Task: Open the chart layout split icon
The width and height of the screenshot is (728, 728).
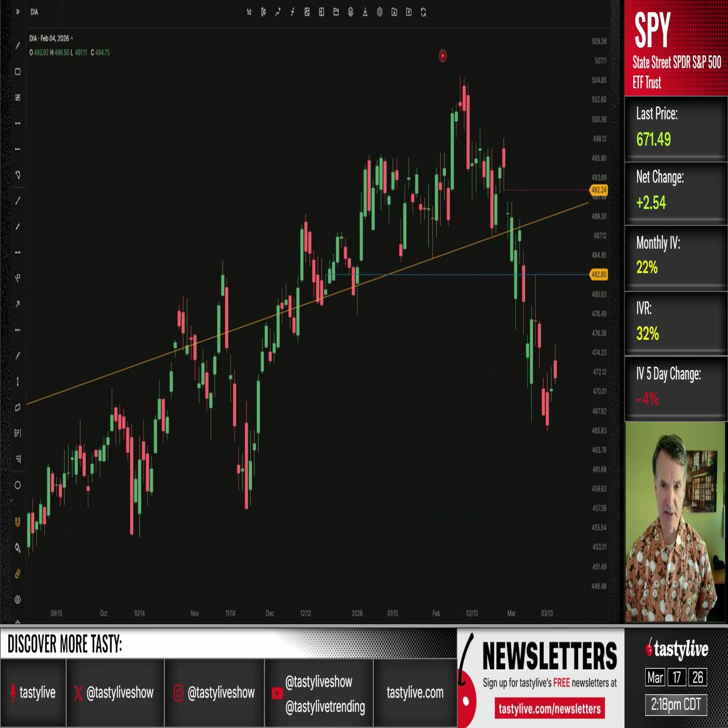Action: point(322,12)
